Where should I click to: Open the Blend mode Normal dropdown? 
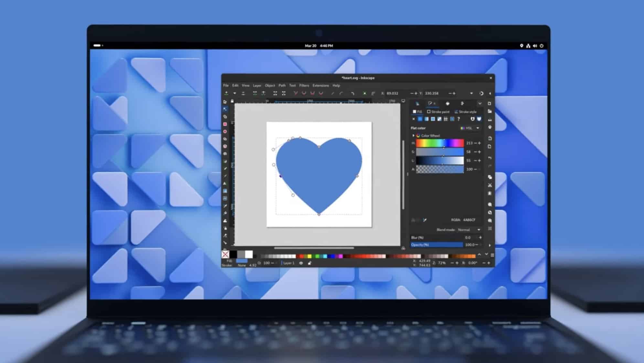click(x=469, y=230)
